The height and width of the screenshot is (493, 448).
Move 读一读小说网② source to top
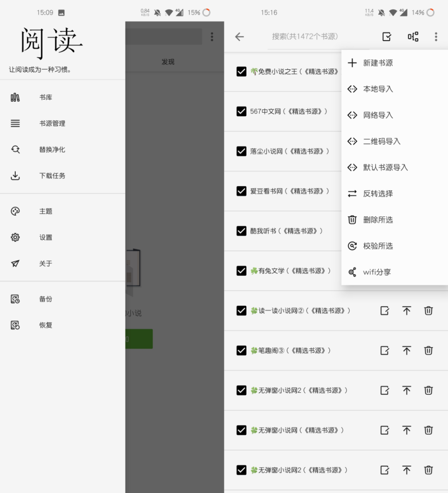[407, 311]
